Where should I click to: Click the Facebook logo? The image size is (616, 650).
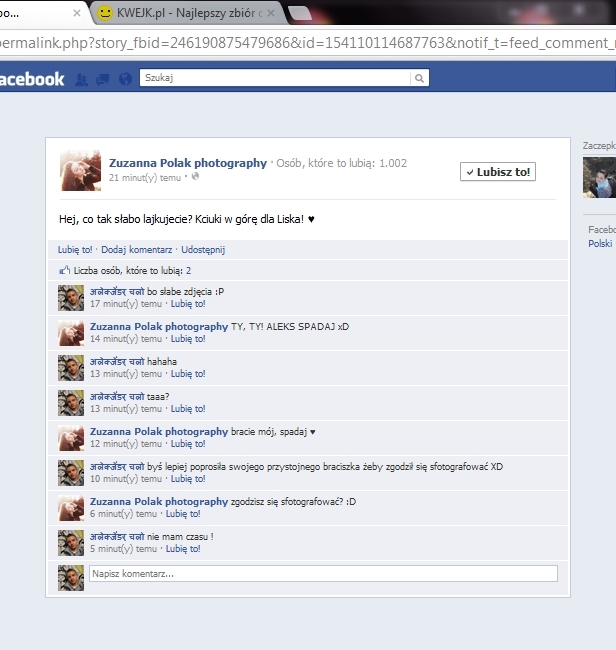32,79
